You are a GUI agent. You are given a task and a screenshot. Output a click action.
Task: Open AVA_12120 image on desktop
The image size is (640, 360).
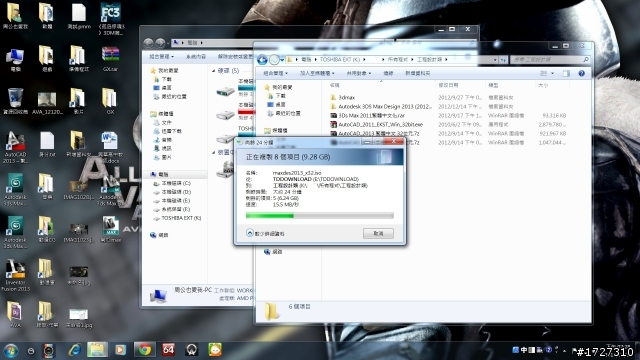coord(47,103)
